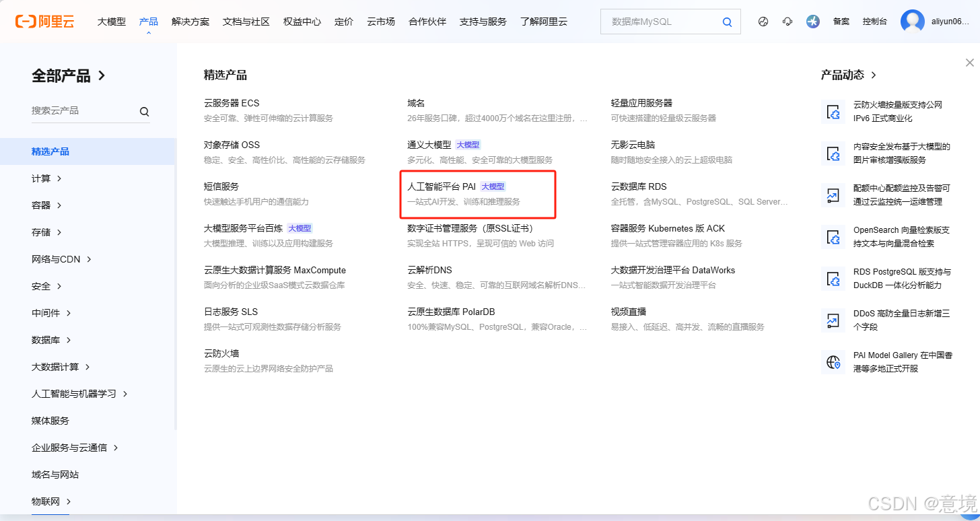The width and height of the screenshot is (980, 521).
Task: Expand the 中间件 category
Action: click(51, 313)
